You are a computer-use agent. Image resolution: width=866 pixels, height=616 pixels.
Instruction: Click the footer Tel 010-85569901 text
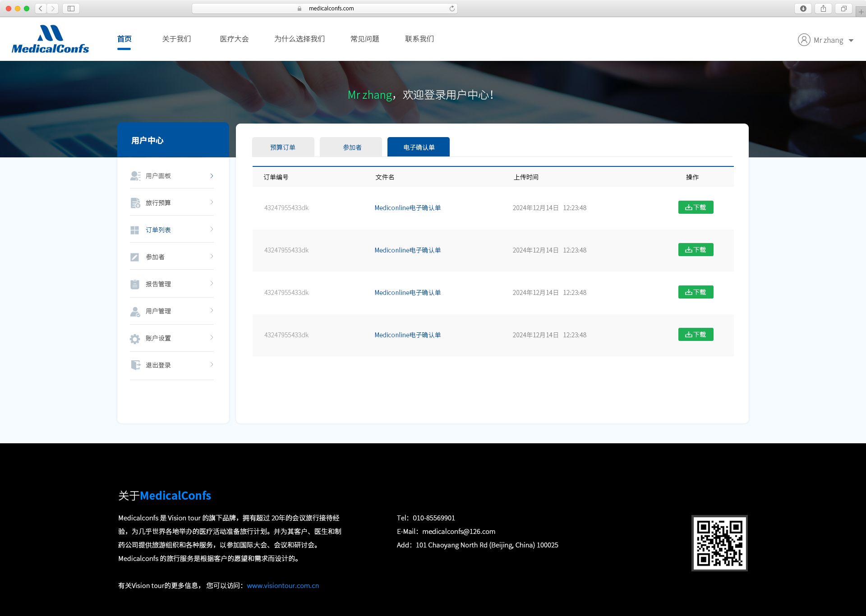[x=426, y=518]
